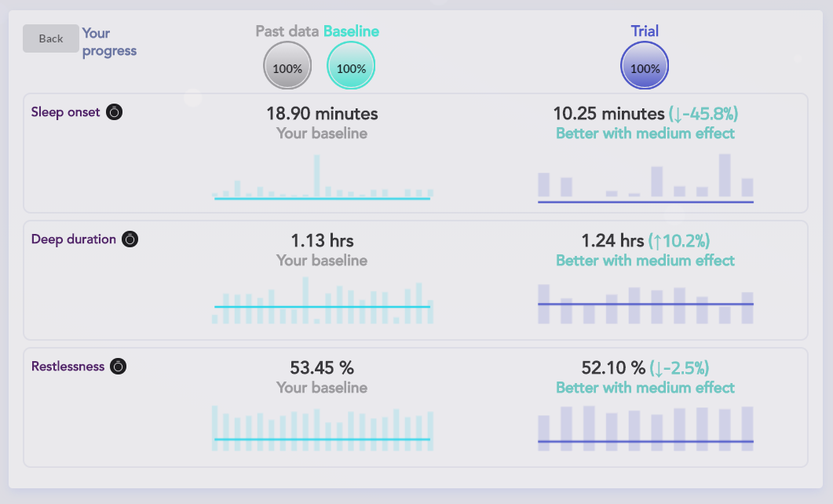Select the Deep duration metric label
Image resolution: width=833 pixels, height=504 pixels.
click(x=74, y=239)
